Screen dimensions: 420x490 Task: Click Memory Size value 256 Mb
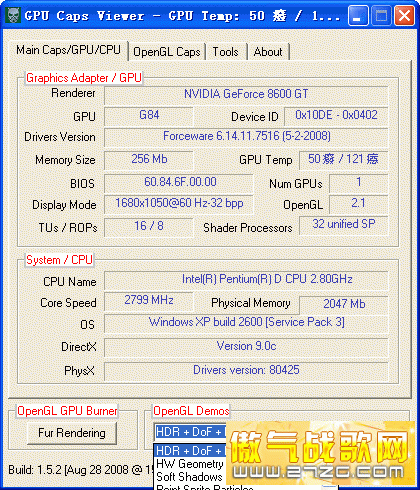pos(149,160)
